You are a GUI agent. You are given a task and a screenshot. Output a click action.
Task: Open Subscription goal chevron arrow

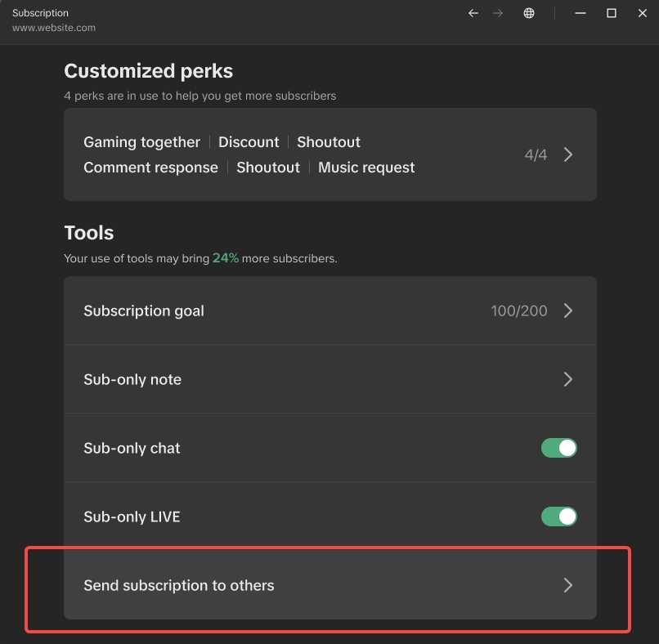click(568, 311)
